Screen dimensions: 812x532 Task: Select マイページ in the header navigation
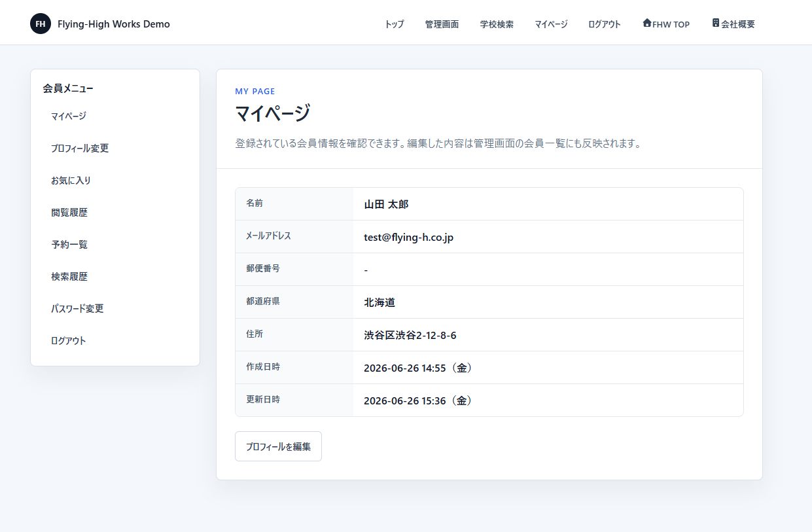coord(551,24)
